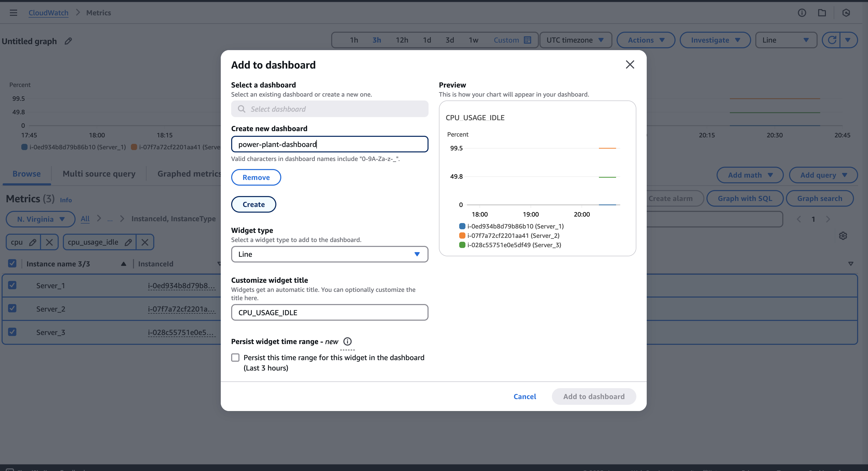Viewport: 868px width, 471px height.
Task: Open the hamburger navigation menu
Action: 14,13
